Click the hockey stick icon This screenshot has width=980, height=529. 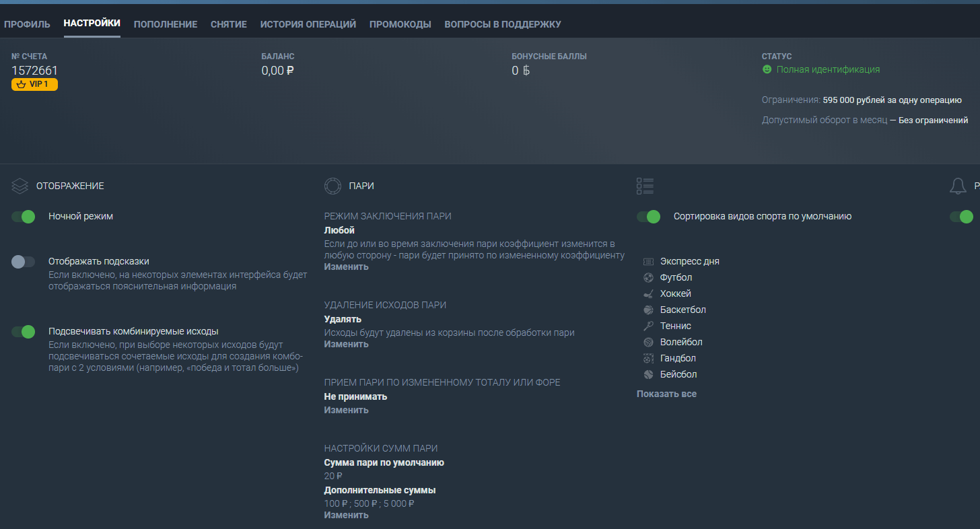pyautogui.click(x=648, y=294)
